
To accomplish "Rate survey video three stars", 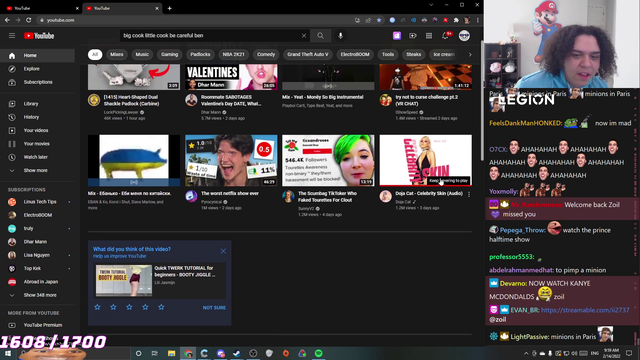I will [129, 307].
